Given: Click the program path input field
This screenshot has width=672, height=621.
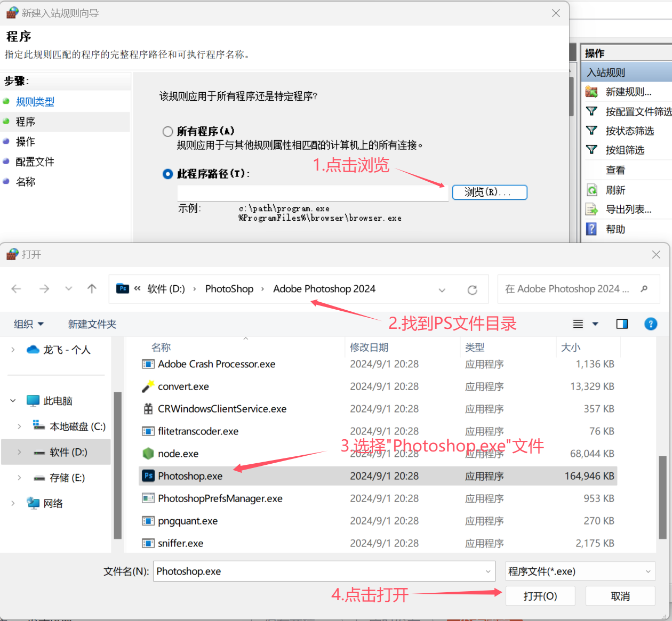Looking at the screenshot, I should (313, 192).
